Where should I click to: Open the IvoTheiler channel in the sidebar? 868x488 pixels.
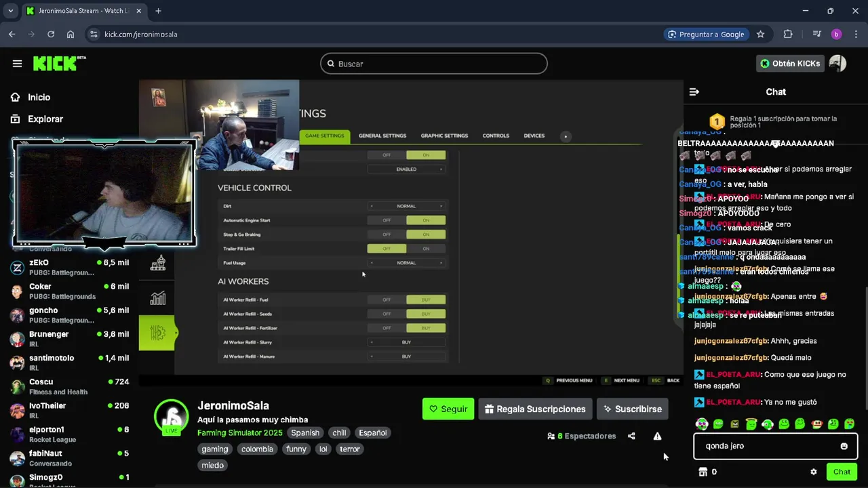coord(69,410)
